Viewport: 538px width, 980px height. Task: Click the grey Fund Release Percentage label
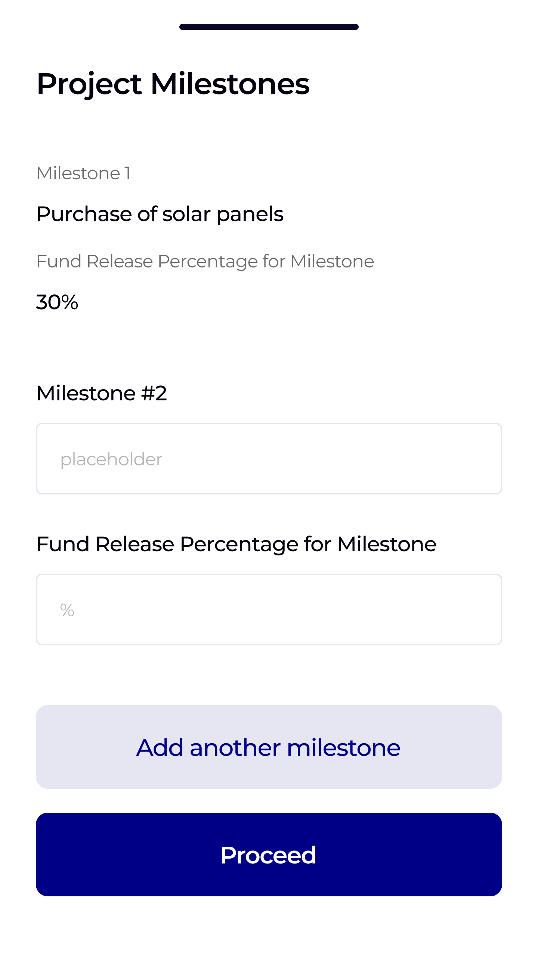click(205, 261)
